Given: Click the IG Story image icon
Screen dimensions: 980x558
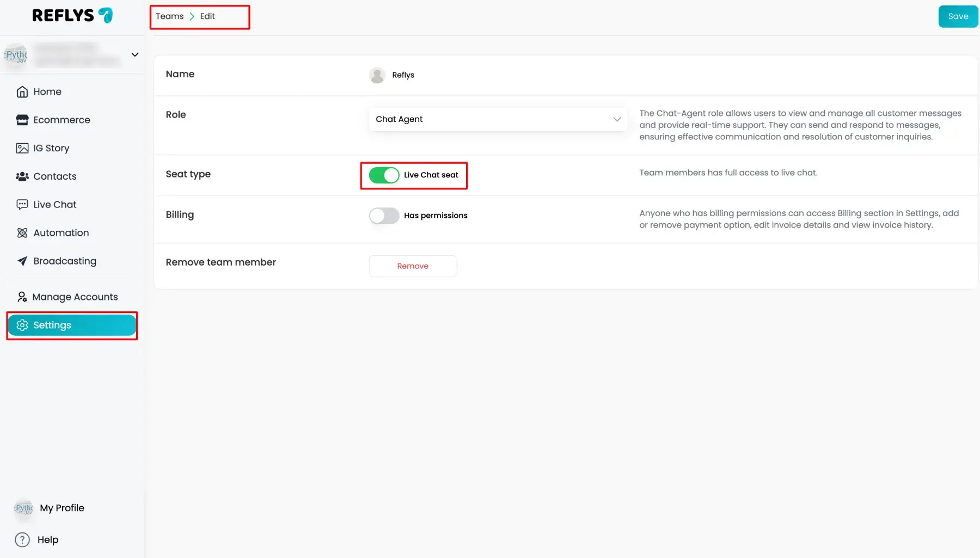Looking at the screenshot, I should click(22, 148).
